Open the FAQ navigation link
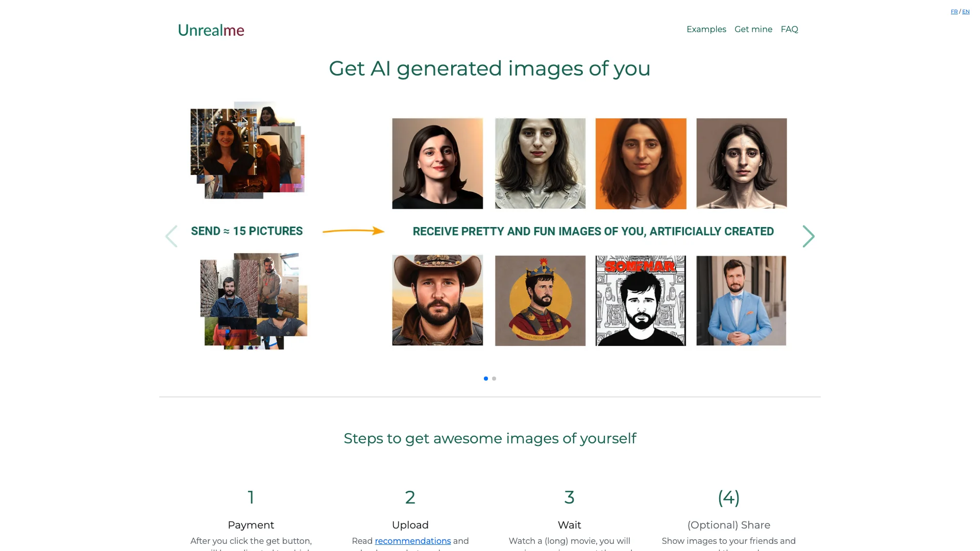 pyautogui.click(x=789, y=30)
